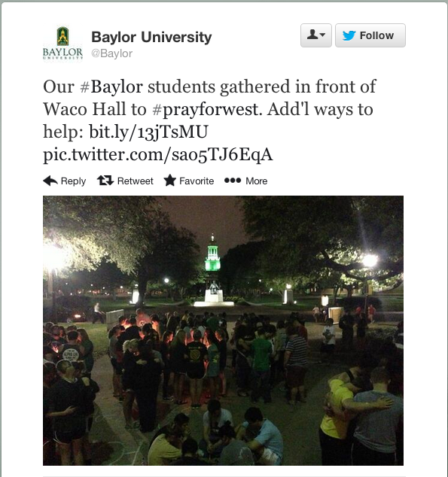This screenshot has width=448, height=477.
Task: Open the pic.twitter.com/sao5TJ6EqA link
Action: 157,154
